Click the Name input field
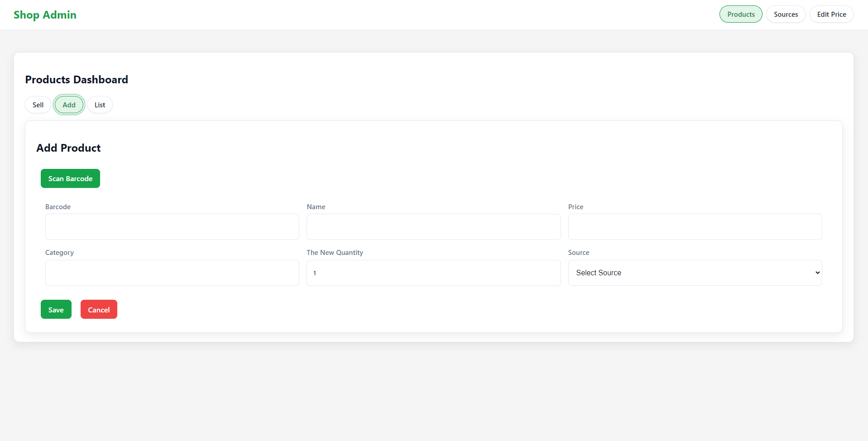The height and width of the screenshot is (441, 868). 433,227
